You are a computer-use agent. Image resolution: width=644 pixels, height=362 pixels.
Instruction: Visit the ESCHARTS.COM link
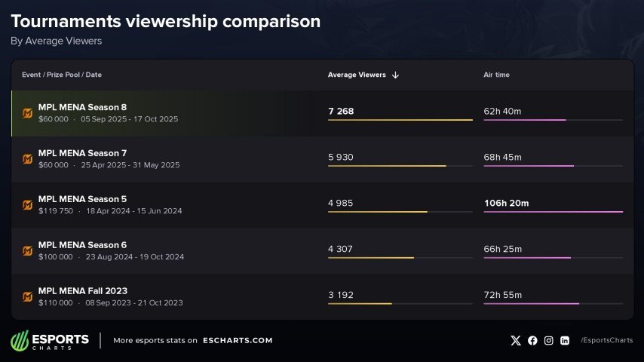(x=238, y=341)
